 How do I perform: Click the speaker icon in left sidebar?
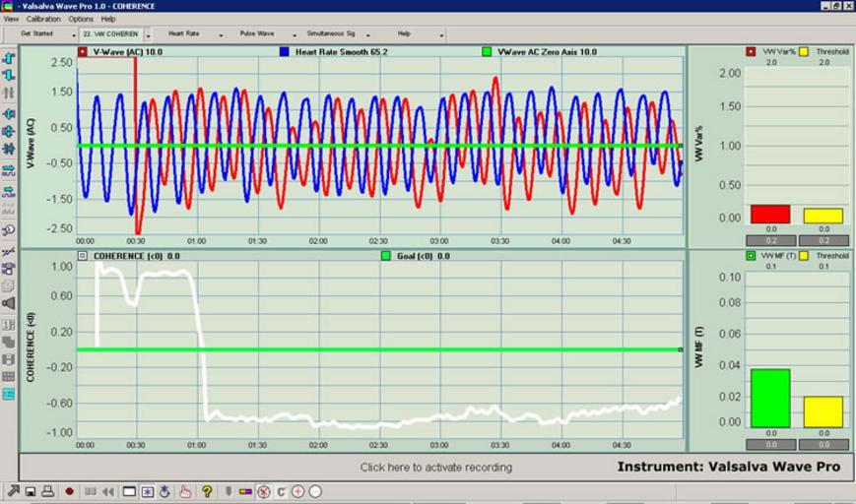pos(9,303)
